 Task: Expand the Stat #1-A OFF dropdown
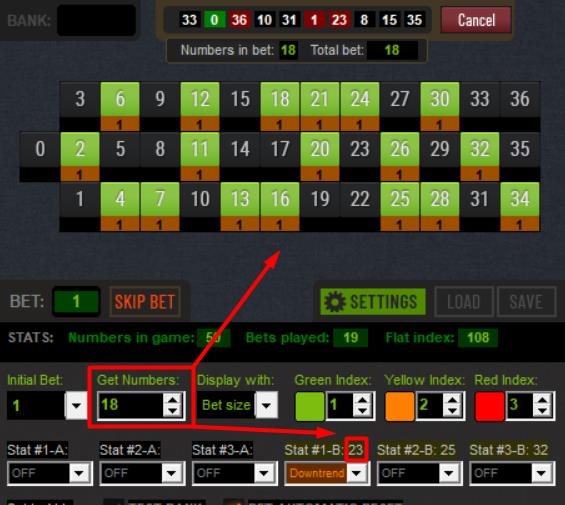pyautogui.click(x=79, y=473)
